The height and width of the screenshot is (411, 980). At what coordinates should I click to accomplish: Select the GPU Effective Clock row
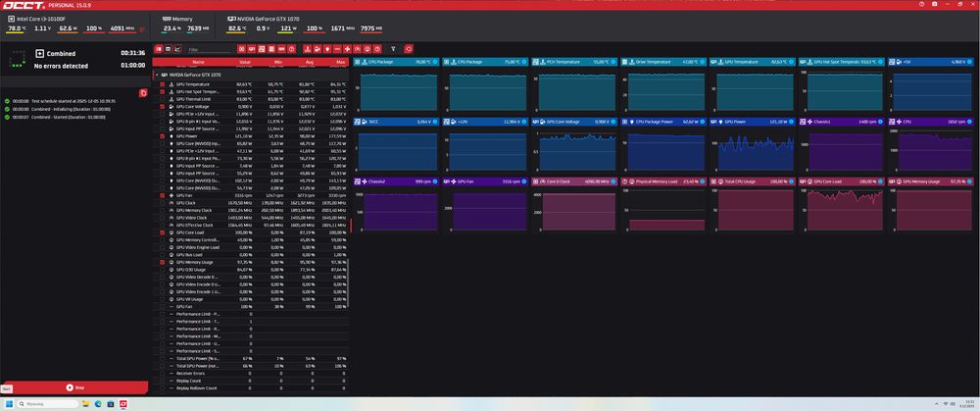tap(250, 226)
